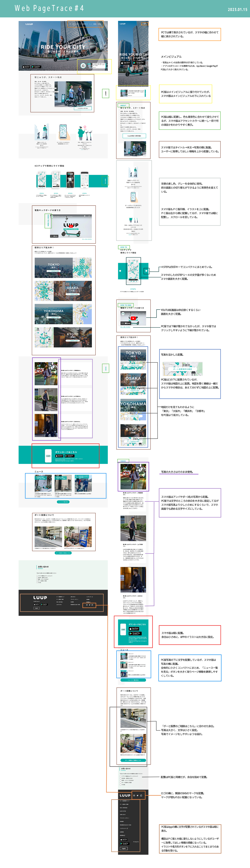Screen dimensions: 250x868
Task: Click App Store badge in mobile ダウンロードはこちら section
Action: click(x=134, y=629)
